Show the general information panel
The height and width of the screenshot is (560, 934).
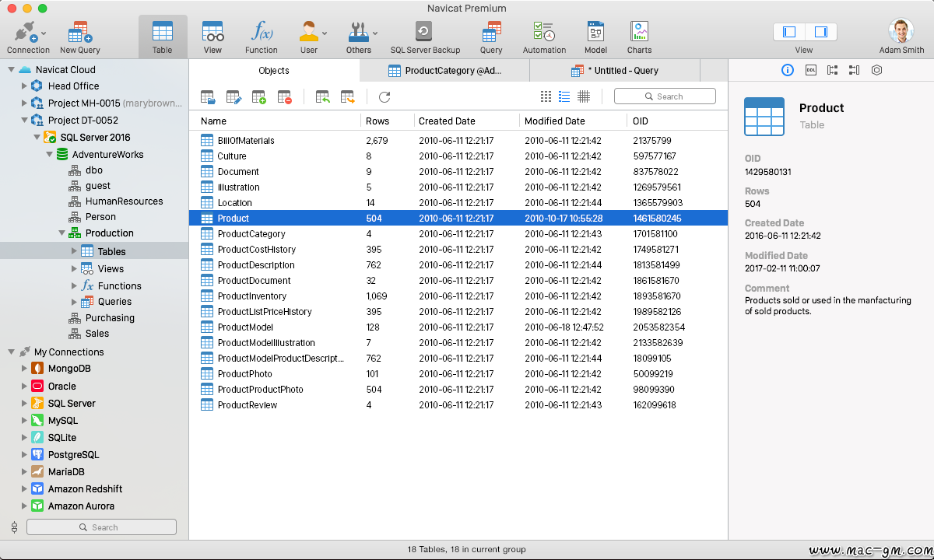(788, 70)
